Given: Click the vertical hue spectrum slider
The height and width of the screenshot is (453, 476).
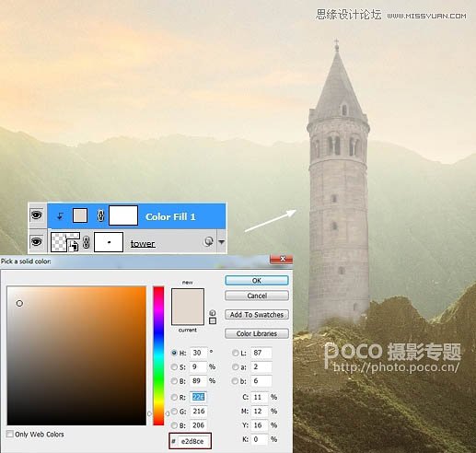Looking at the screenshot, I should point(158,355).
